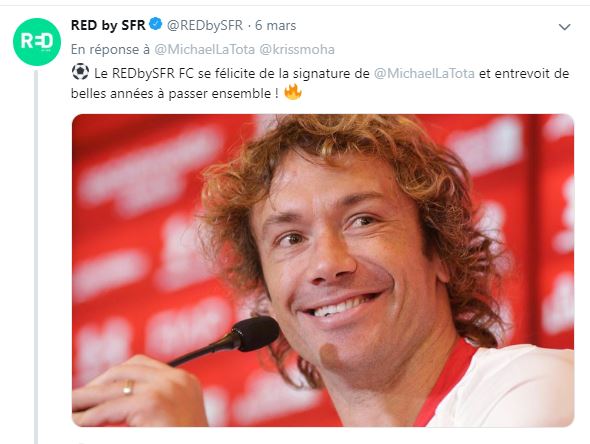Open @MichaelLaTota in the reply line
The image size is (590, 444).
tap(204, 49)
